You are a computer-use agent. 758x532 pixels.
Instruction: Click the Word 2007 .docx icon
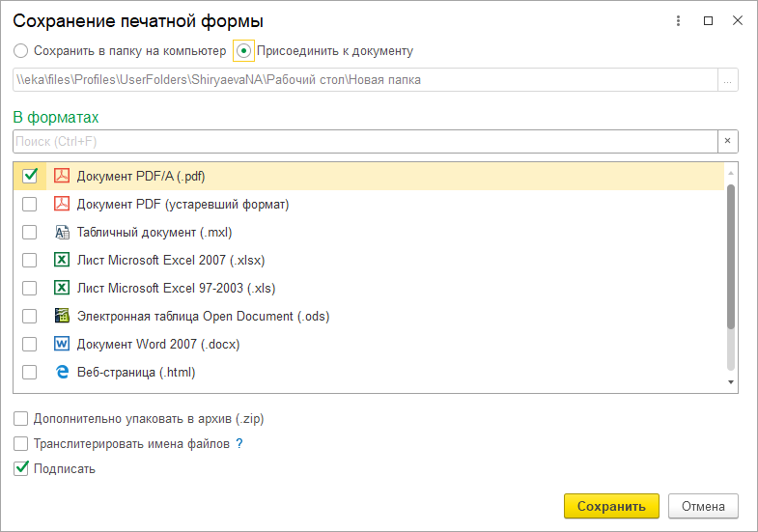pos(62,344)
